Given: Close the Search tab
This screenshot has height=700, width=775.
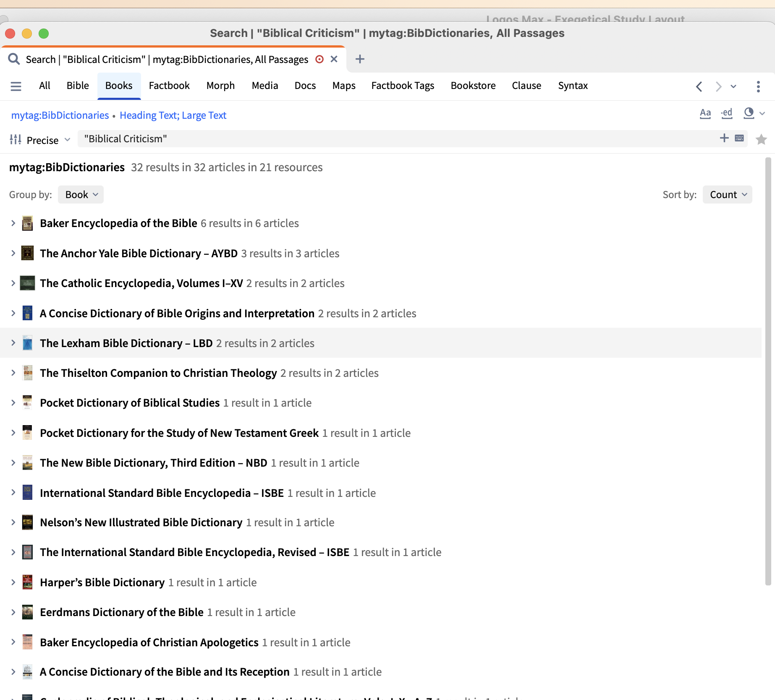Looking at the screenshot, I should pyautogui.click(x=334, y=59).
